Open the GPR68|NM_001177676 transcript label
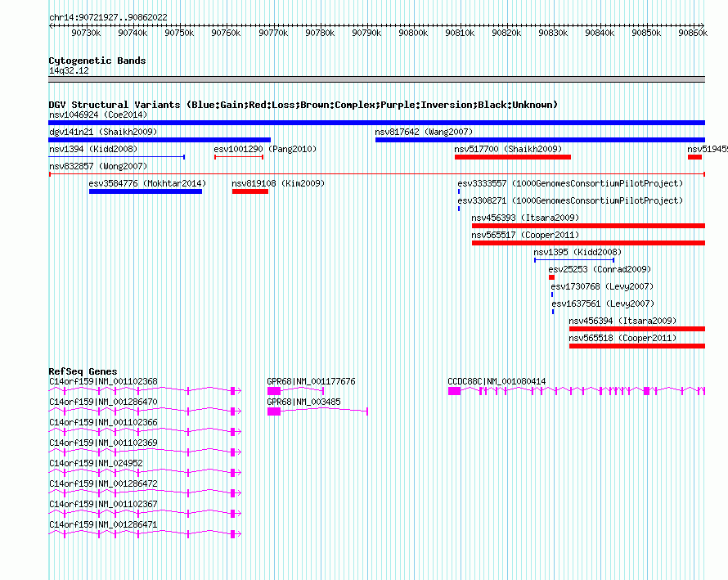Screen dimensions: 728x580 click(x=311, y=381)
